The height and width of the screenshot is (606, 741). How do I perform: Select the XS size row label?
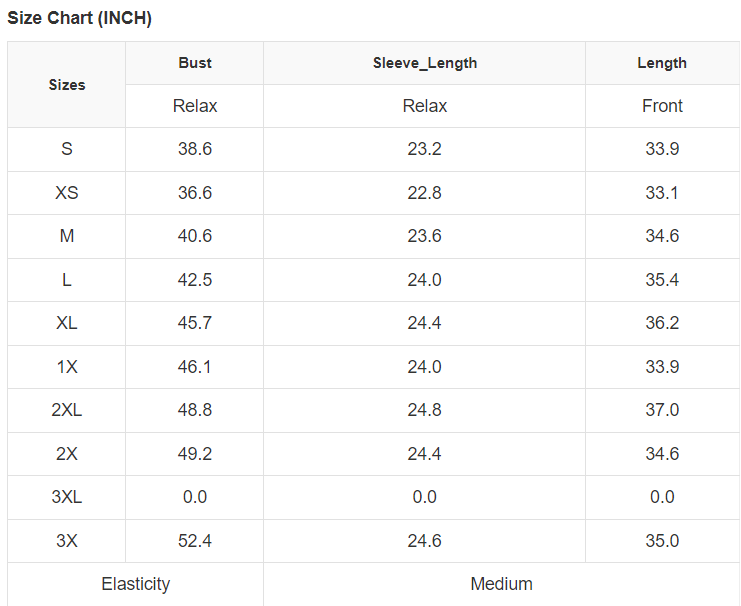tap(67, 193)
